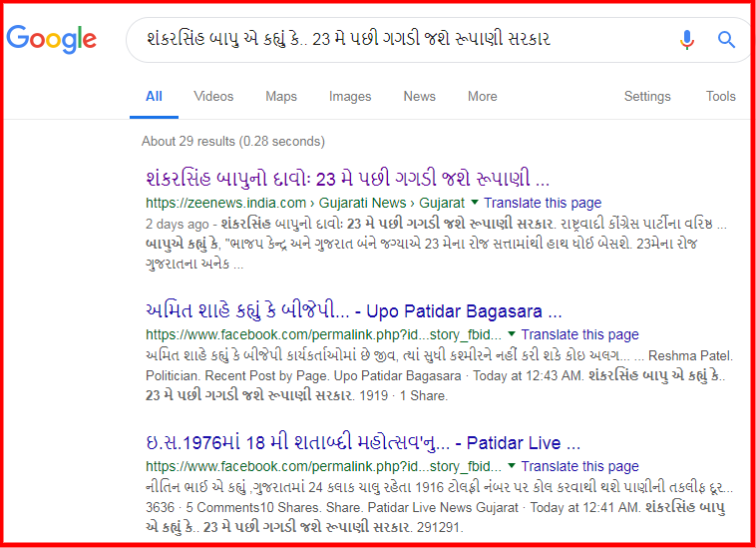Open the Maps tab
Screen dimensions: 756x548
point(281,97)
